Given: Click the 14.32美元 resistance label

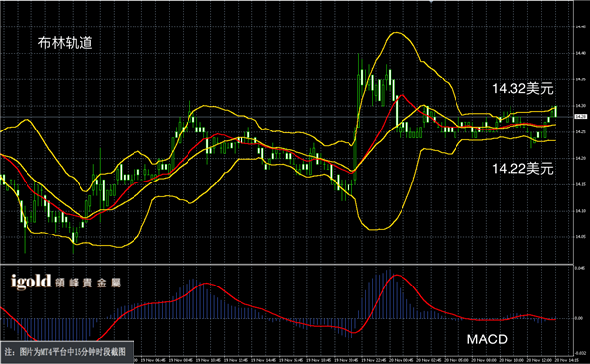Looking at the screenshot, I should coord(522,88).
